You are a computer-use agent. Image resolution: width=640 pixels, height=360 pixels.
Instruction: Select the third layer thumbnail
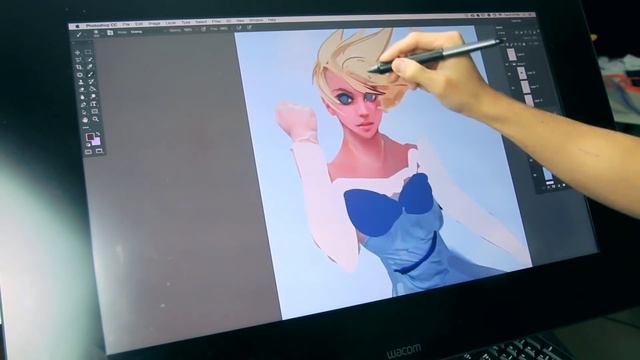click(525, 86)
